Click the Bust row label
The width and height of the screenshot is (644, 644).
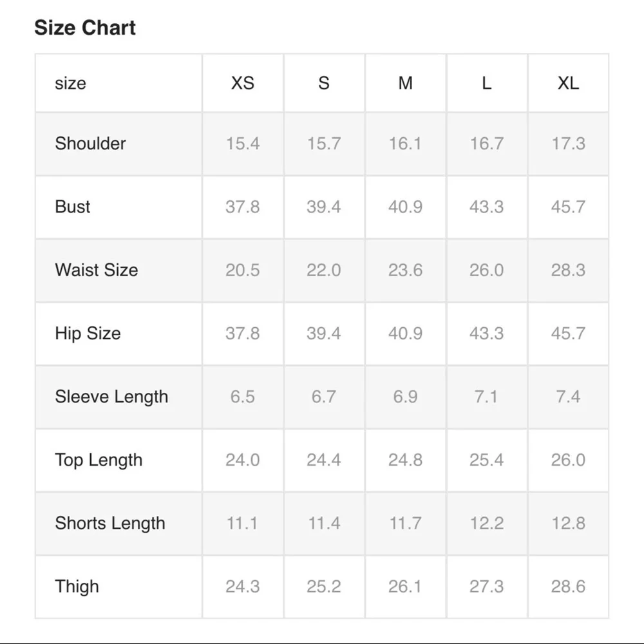pos(72,207)
